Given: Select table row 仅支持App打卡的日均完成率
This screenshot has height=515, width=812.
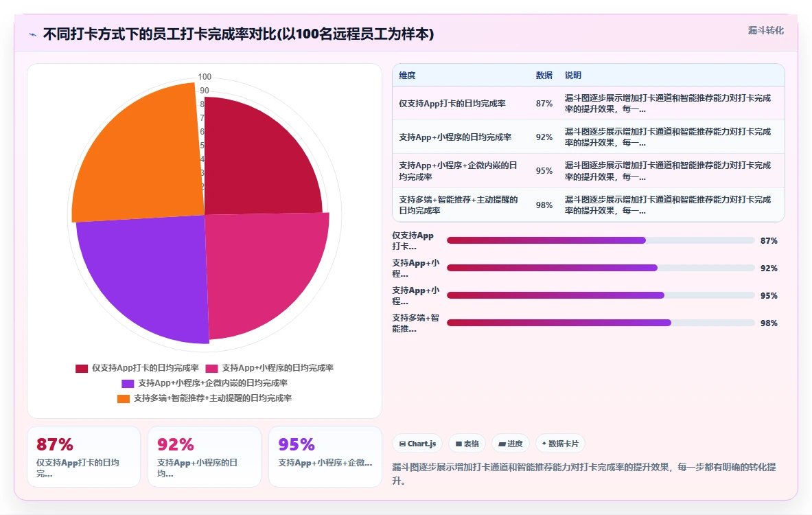Looking at the screenshot, I should [x=588, y=103].
